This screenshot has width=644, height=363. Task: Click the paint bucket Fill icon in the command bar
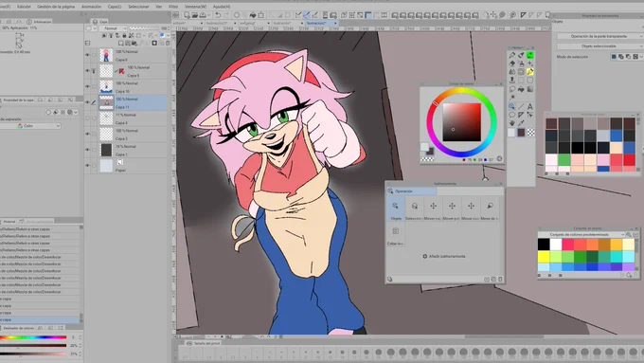(x=253, y=15)
